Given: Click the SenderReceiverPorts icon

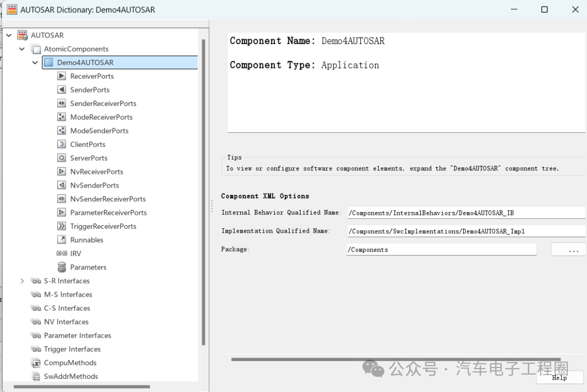Looking at the screenshot, I should [x=62, y=103].
